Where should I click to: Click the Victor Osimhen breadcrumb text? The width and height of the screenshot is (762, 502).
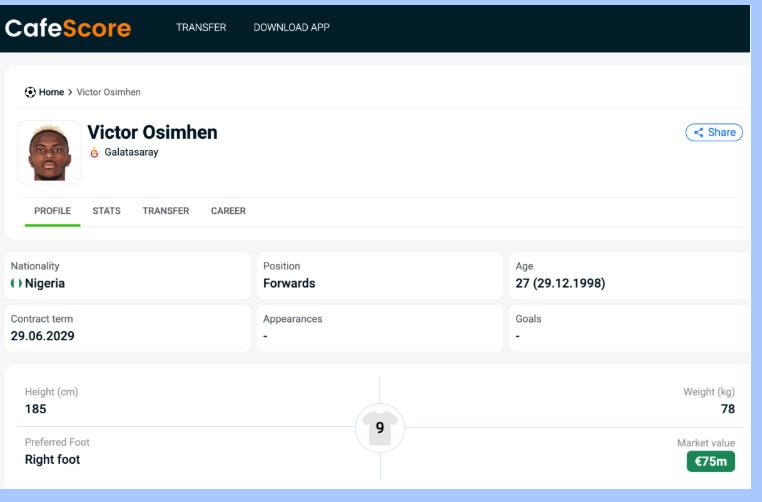(109, 92)
